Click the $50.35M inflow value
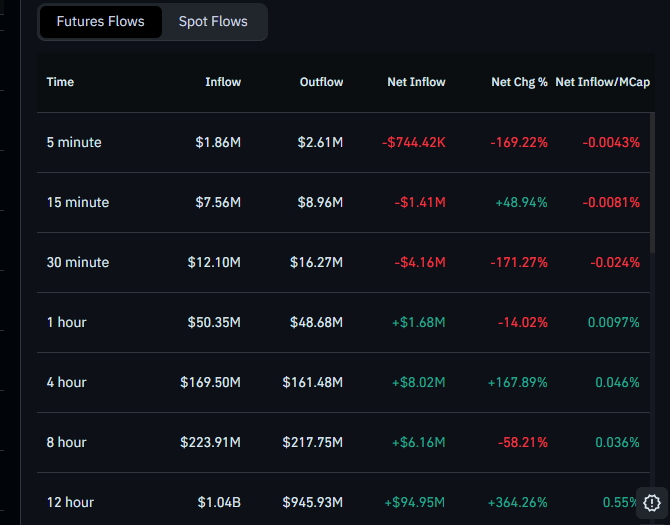This screenshot has width=670, height=525. click(214, 322)
